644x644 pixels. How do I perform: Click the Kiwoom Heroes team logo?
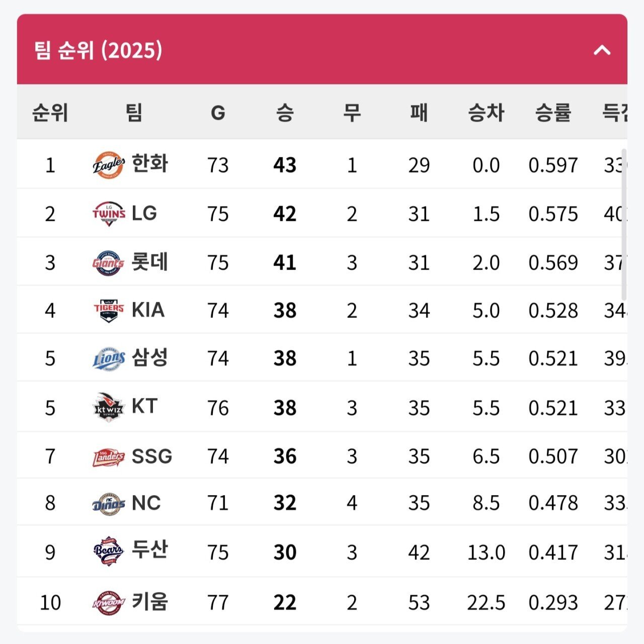click(x=109, y=602)
